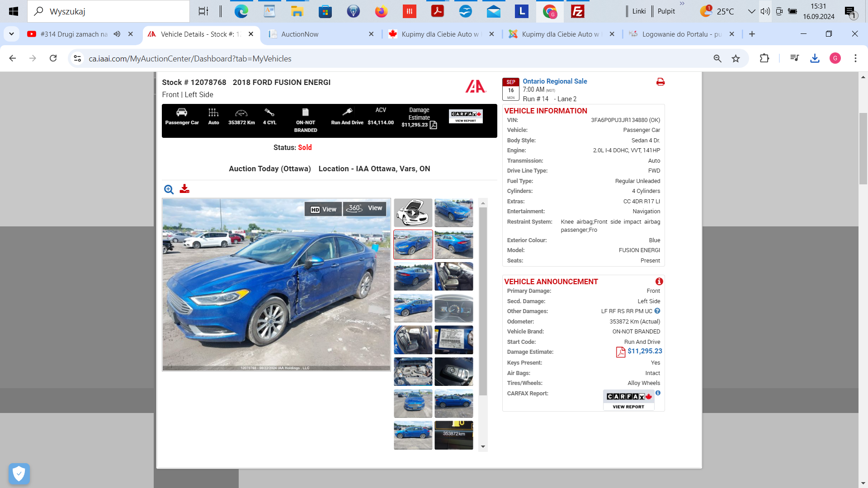Screen dimensions: 868x488
Task: Open the shield badge at bottom left
Action: (x=19, y=474)
